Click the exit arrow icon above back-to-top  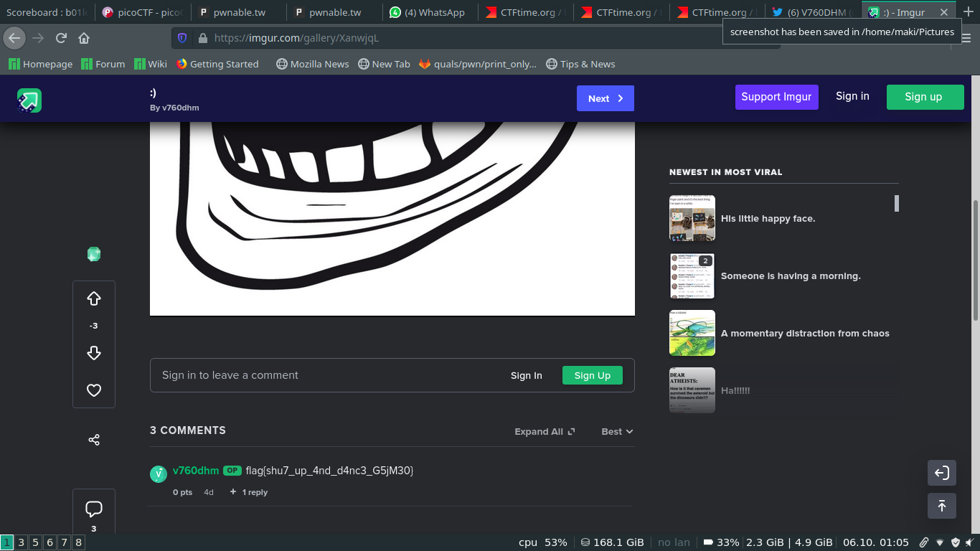tap(942, 473)
